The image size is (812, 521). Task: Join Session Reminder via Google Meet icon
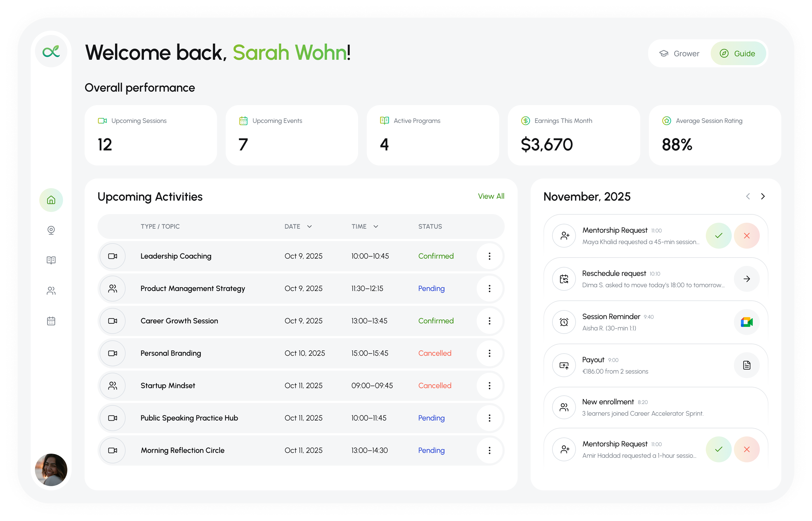[746, 322]
